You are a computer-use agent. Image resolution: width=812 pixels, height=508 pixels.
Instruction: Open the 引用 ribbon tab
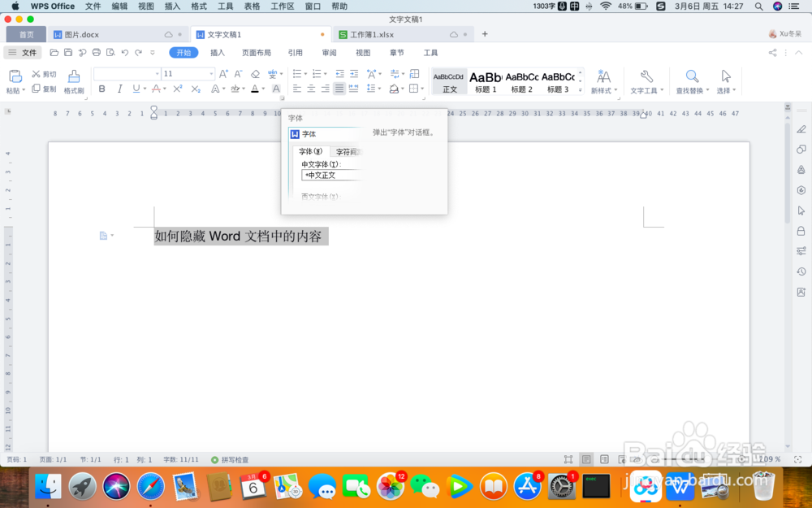[x=296, y=52]
